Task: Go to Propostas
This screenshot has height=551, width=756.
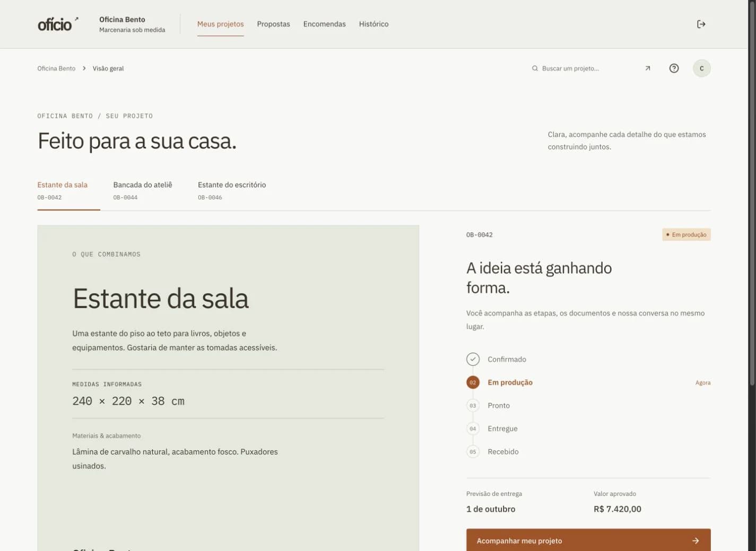Action: click(x=273, y=24)
